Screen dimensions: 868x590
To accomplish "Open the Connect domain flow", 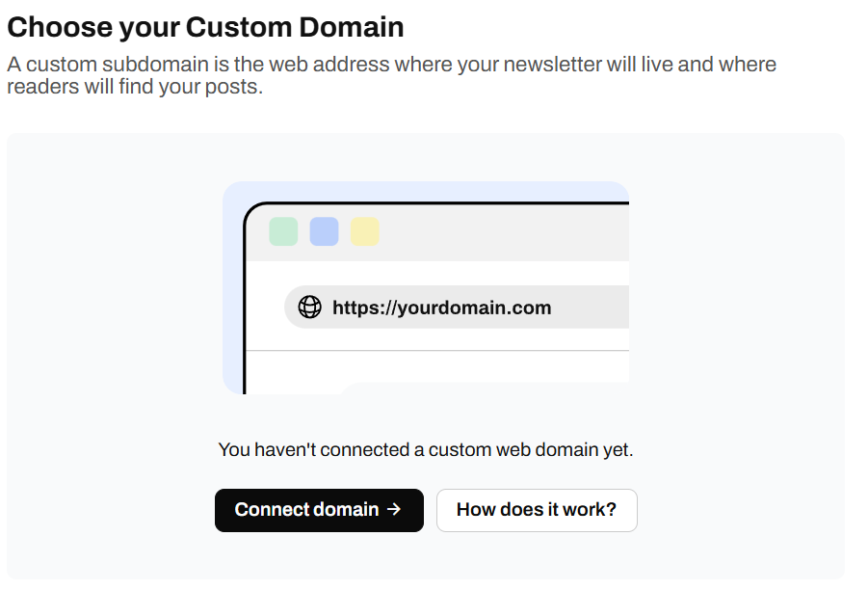I will [319, 510].
